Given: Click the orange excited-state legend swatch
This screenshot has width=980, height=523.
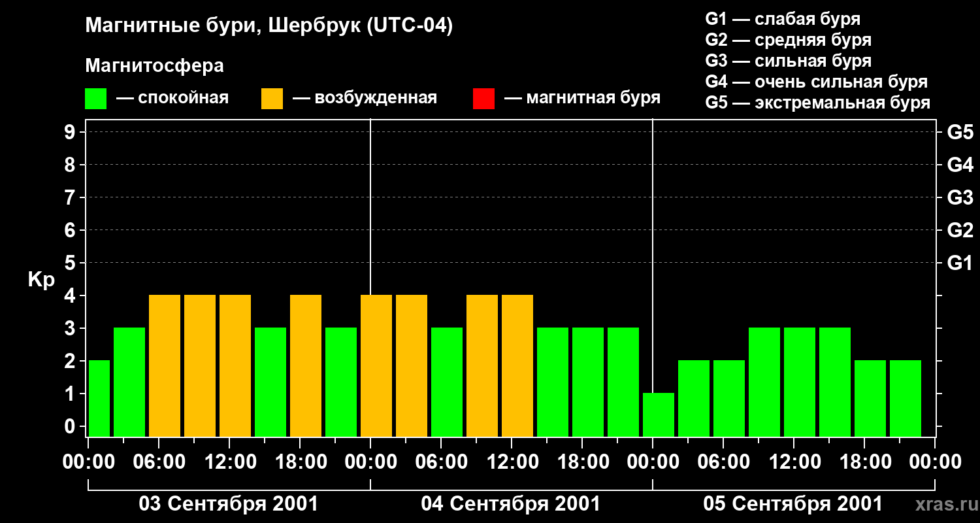Looking at the screenshot, I should (x=272, y=99).
